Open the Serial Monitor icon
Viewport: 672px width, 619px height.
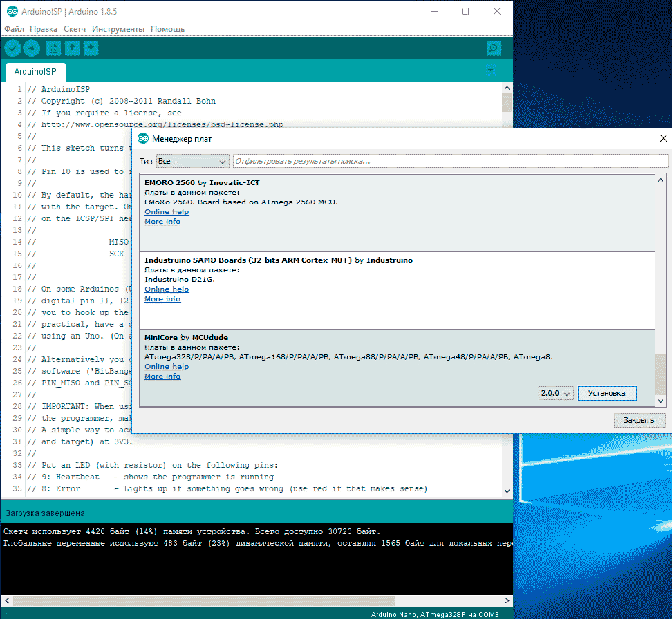click(493, 48)
